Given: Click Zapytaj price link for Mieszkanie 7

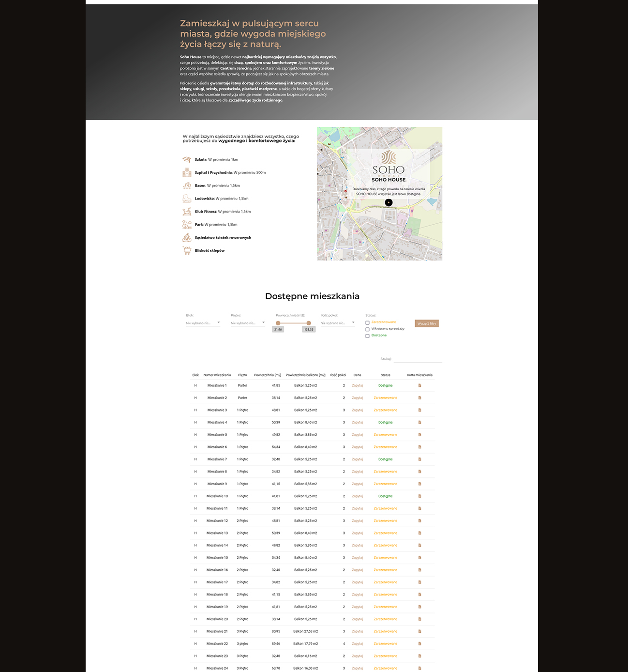Looking at the screenshot, I should (x=357, y=459).
